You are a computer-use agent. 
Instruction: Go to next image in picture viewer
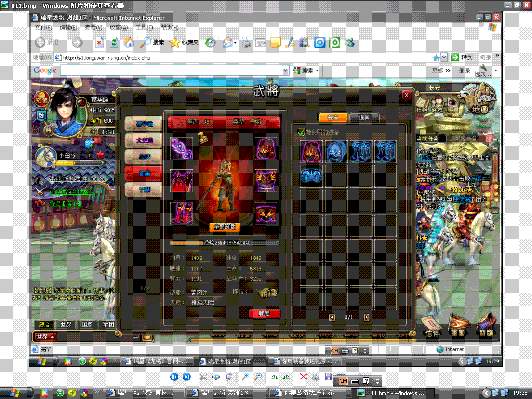(x=187, y=377)
